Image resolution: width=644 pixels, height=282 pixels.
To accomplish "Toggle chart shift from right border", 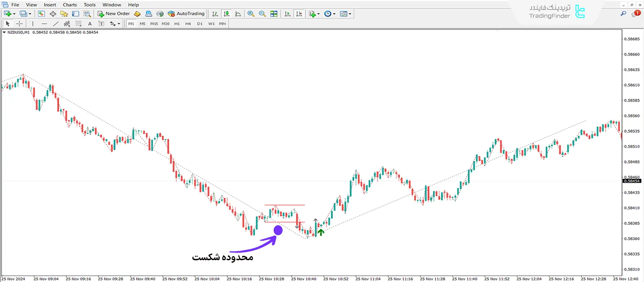I will click(299, 14).
